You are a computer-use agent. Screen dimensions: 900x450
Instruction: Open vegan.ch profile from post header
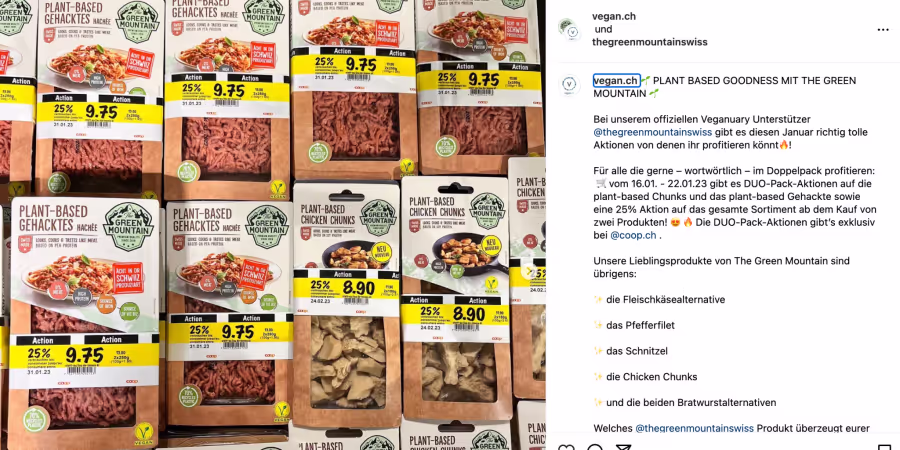click(614, 17)
